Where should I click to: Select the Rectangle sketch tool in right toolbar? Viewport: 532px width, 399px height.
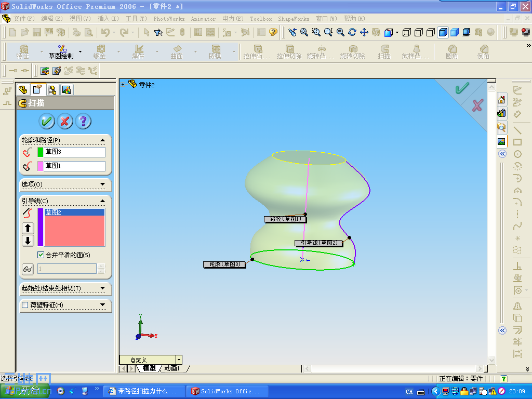point(517,142)
